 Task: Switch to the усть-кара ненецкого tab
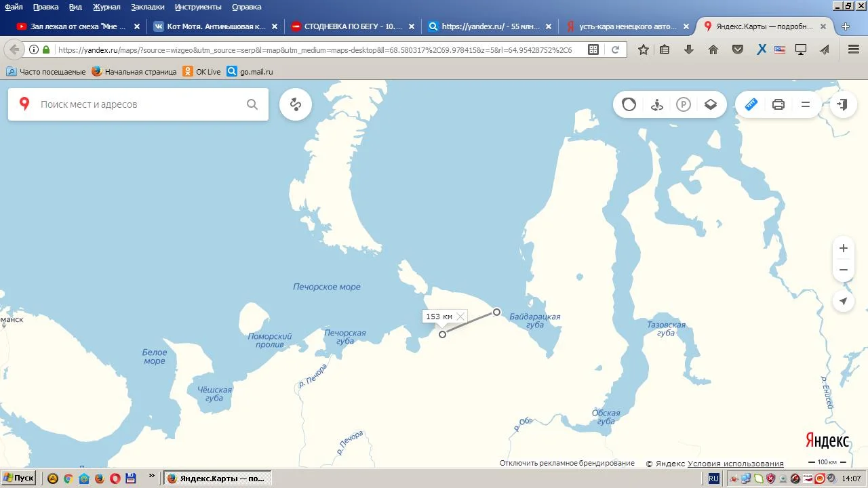click(627, 26)
